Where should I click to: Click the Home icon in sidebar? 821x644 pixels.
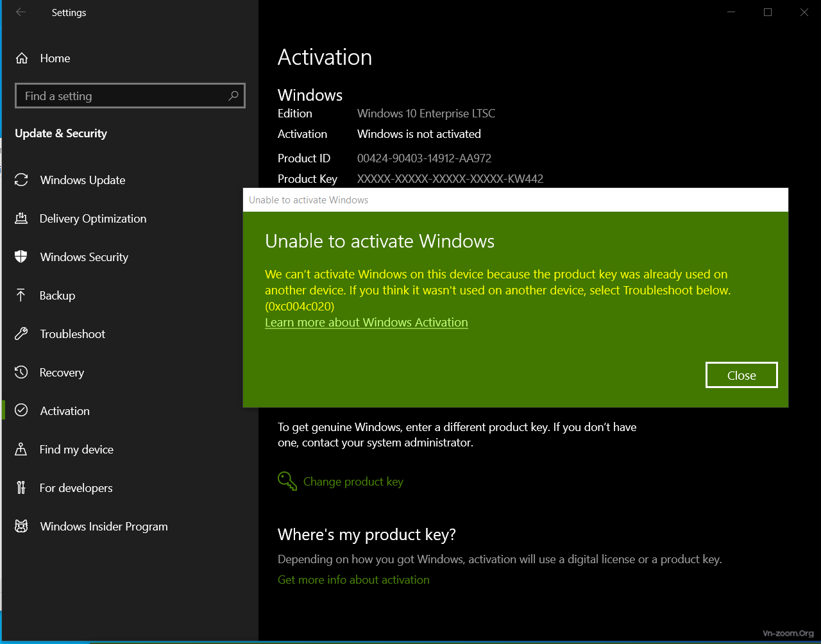[x=22, y=58]
